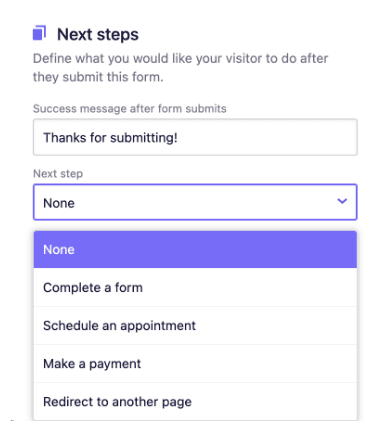Click the Next steps heading

[x=98, y=34]
